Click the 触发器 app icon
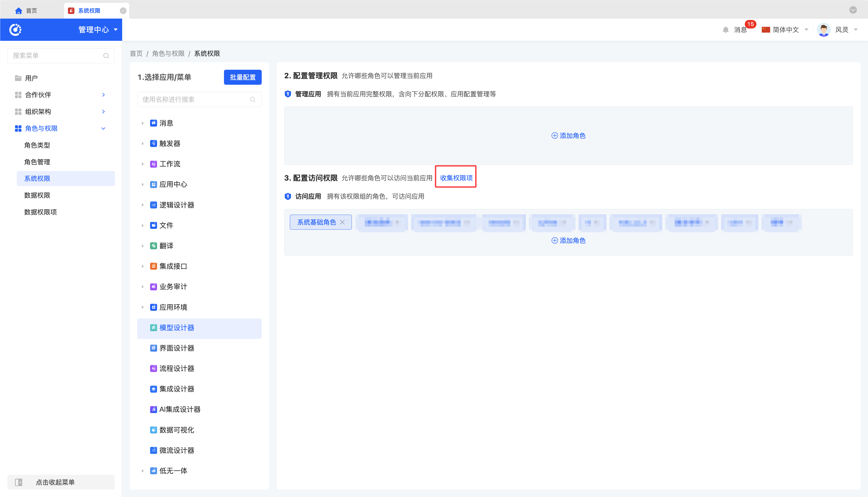The height and width of the screenshot is (497, 868). [154, 143]
